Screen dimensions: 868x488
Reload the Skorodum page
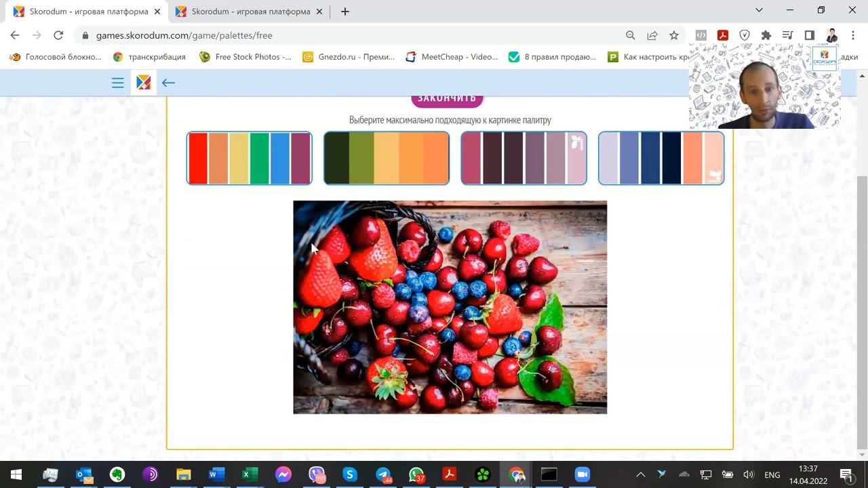pos(58,35)
